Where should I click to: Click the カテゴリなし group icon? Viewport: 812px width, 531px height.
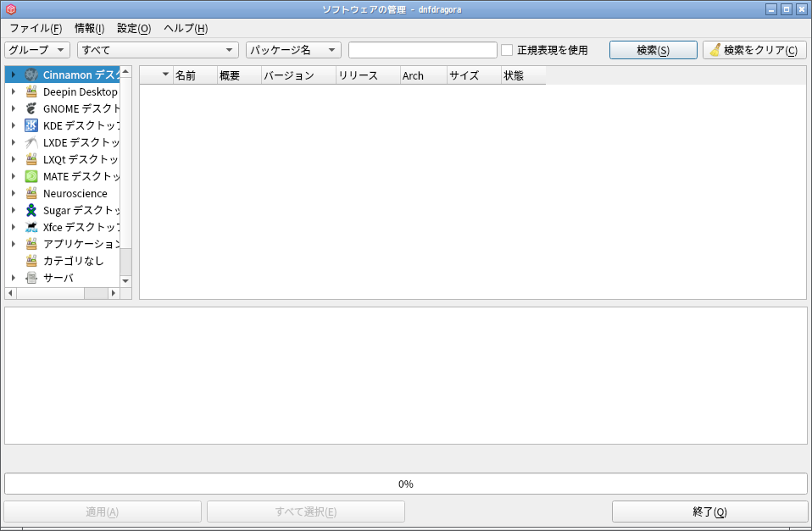click(x=31, y=261)
